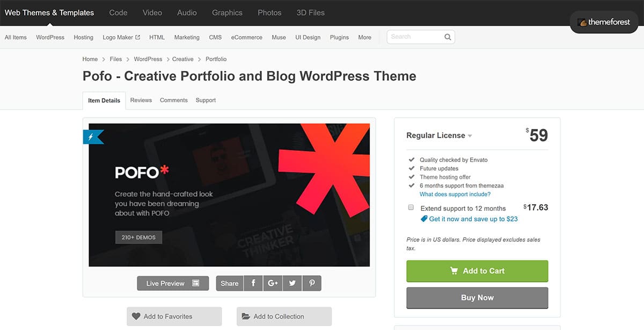Image resolution: width=644 pixels, height=330 pixels.
Task: Click the tag icon beside Get it now
Action: pos(424,219)
